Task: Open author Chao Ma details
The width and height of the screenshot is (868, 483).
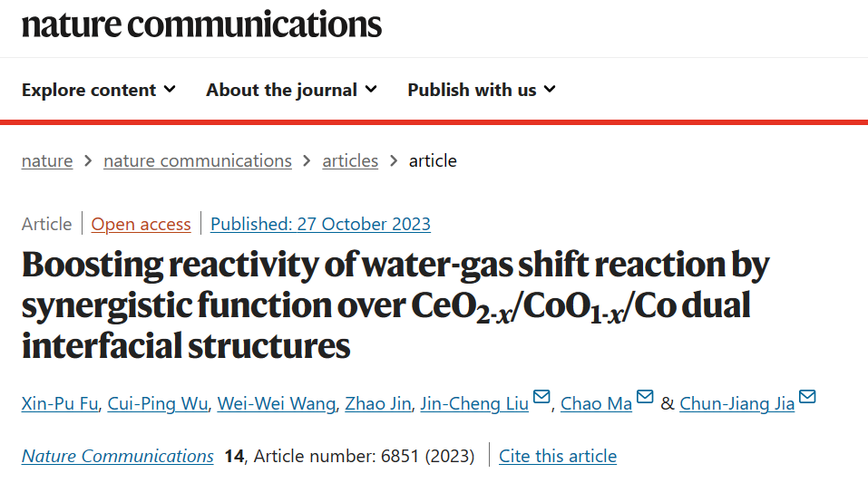Action: [596, 404]
